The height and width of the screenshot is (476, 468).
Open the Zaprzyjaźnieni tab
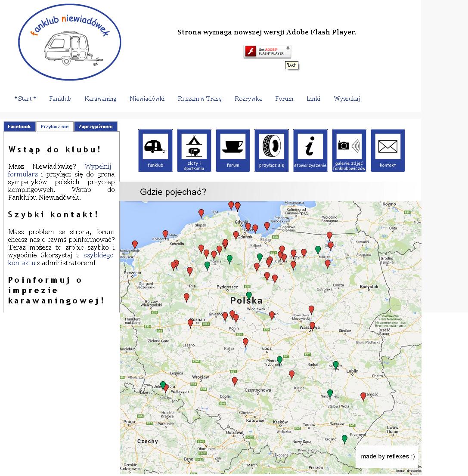coord(96,127)
